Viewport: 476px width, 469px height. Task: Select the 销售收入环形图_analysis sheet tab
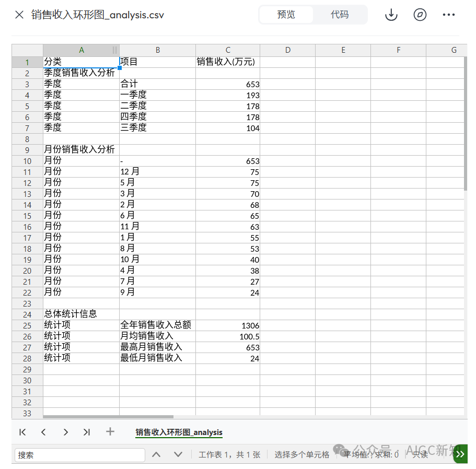(178, 432)
